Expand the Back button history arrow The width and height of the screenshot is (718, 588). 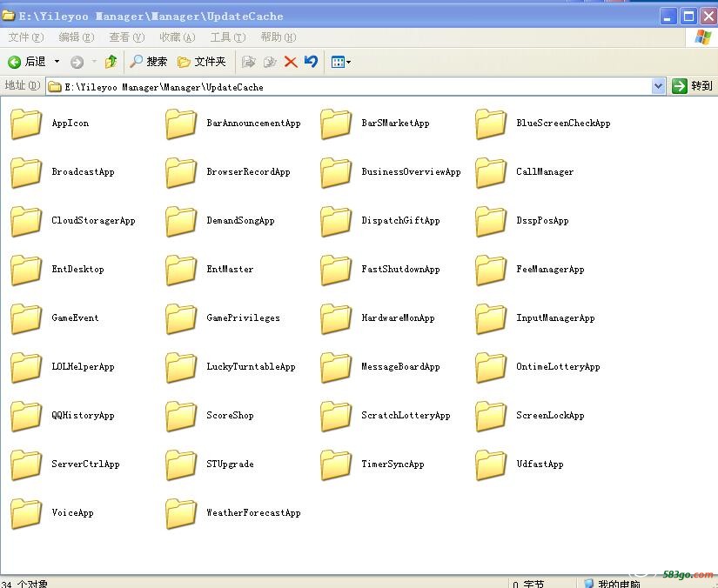coord(57,61)
